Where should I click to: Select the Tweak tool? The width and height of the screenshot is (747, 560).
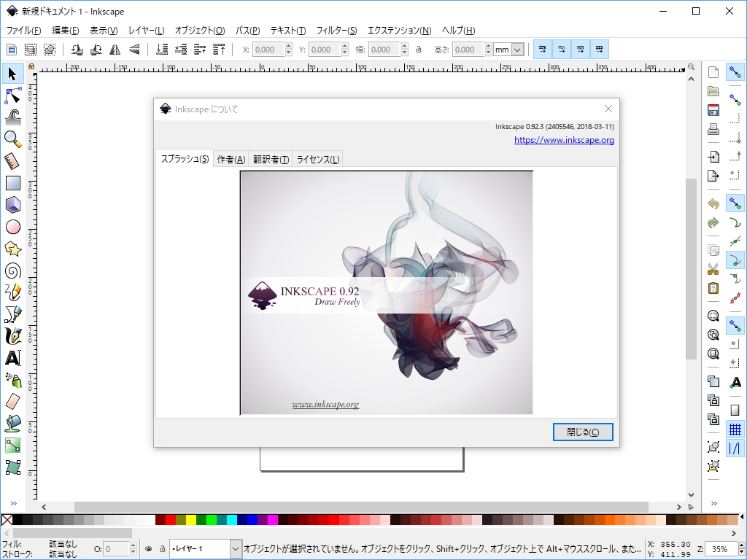(x=12, y=117)
